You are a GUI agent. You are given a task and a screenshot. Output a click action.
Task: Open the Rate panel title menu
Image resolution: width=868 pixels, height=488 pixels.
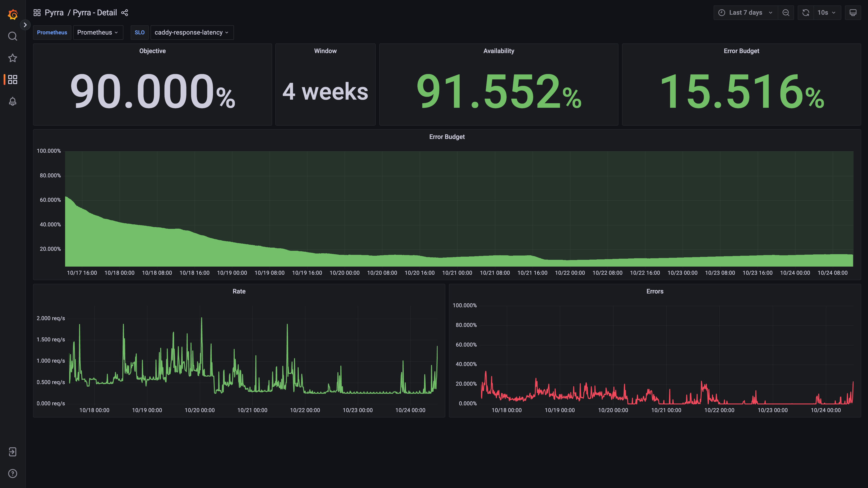239,291
